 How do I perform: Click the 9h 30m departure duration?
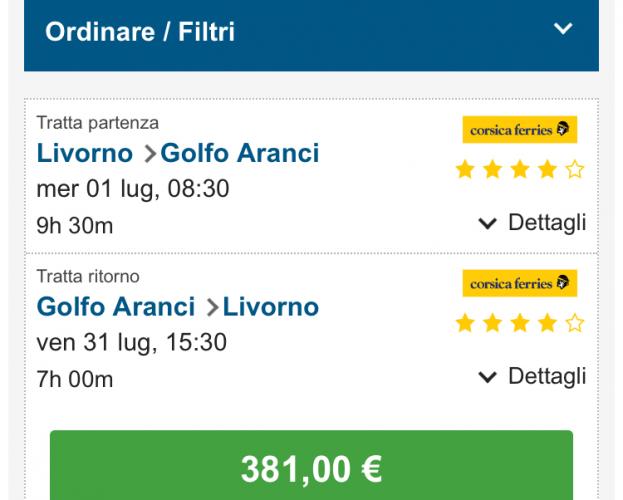point(75,226)
